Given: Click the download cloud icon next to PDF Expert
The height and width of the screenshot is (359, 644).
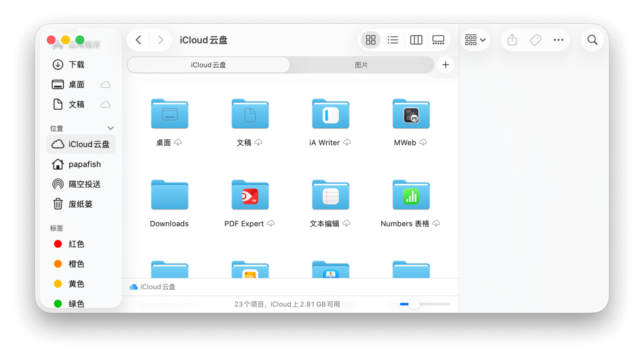Looking at the screenshot, I should coord(271,223).
